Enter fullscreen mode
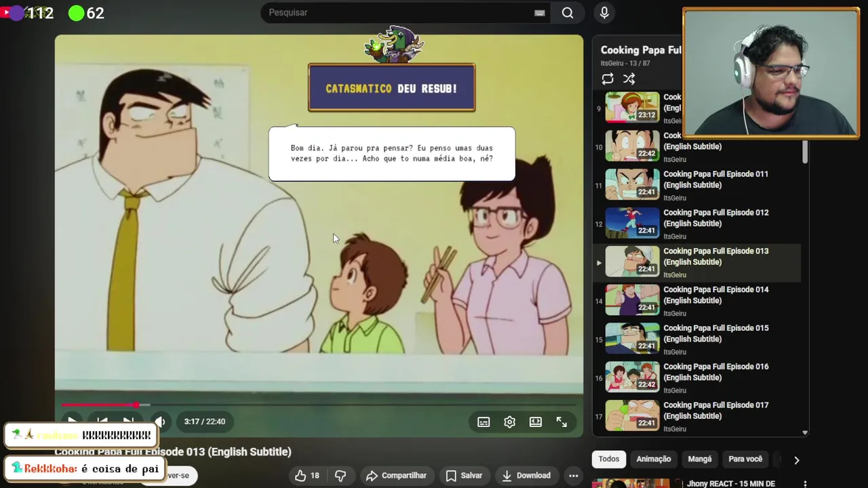Image resolution: width=868 pixels, height=488 pixels. tap(562, 422)
